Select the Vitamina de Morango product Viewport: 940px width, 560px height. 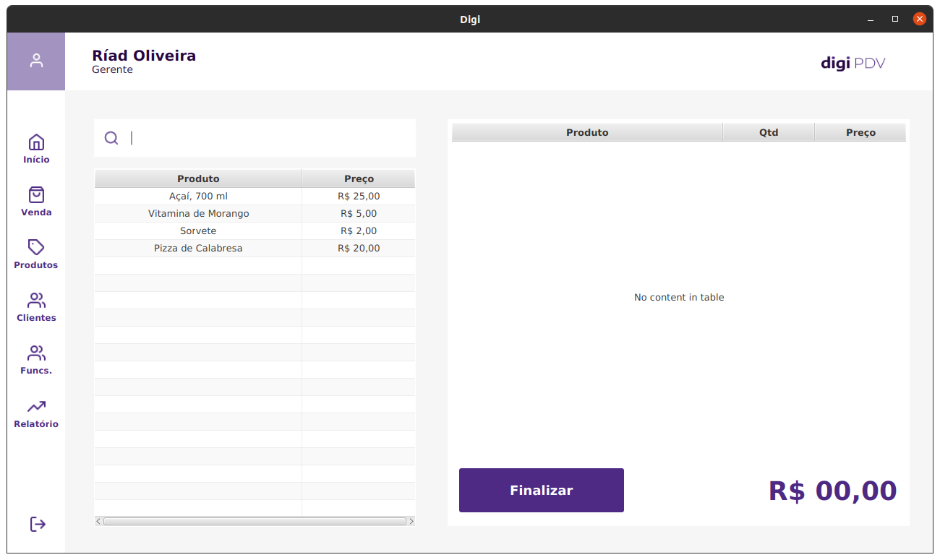coord(198,214)
